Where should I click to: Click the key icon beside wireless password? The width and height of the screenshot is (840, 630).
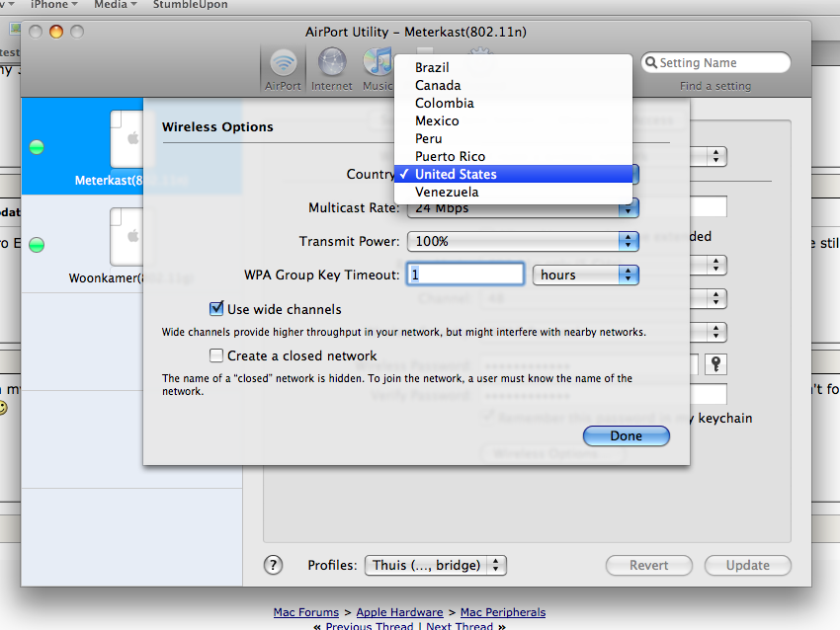point(715,364)
